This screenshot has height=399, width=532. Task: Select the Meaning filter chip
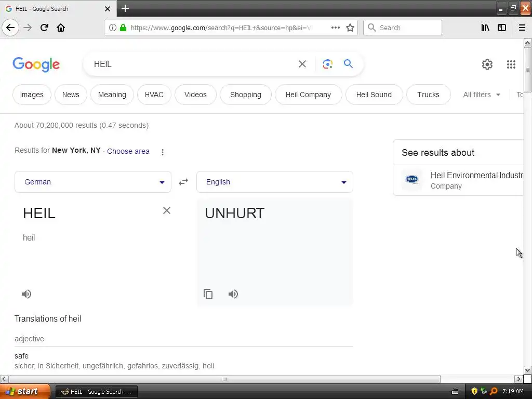click(x=112, y=95)
